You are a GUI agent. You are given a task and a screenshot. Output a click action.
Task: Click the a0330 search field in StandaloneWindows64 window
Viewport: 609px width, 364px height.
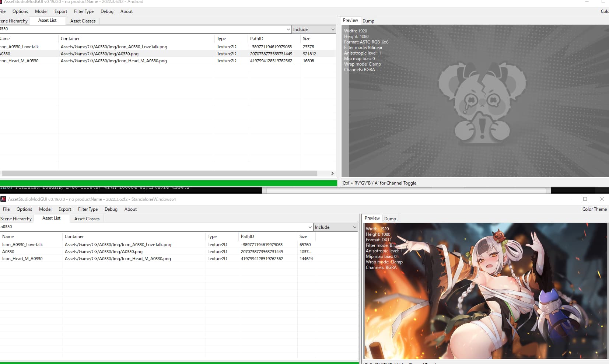pyautogui.click(x=147, y=227)
